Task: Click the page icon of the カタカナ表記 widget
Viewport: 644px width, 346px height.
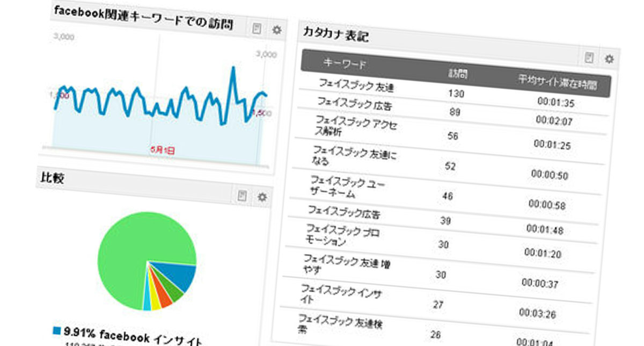Action: (589, 57)
